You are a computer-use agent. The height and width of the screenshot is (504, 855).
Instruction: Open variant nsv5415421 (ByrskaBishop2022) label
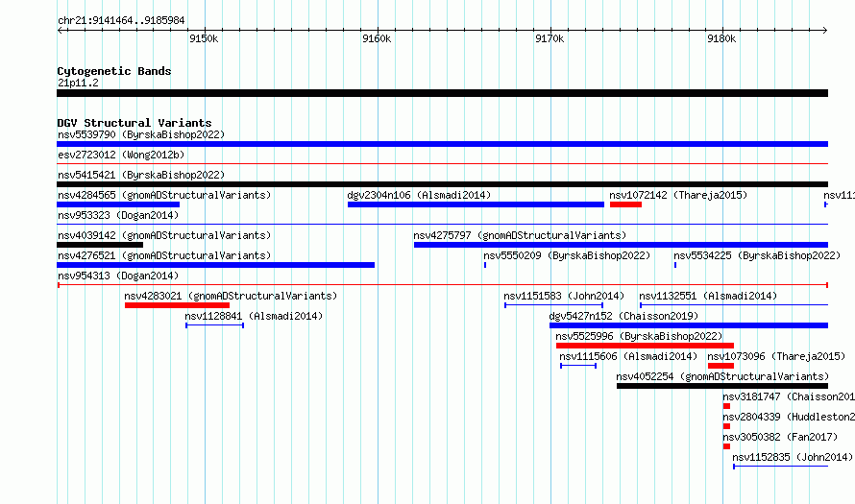pyautogui.click(x=141, y=175)
